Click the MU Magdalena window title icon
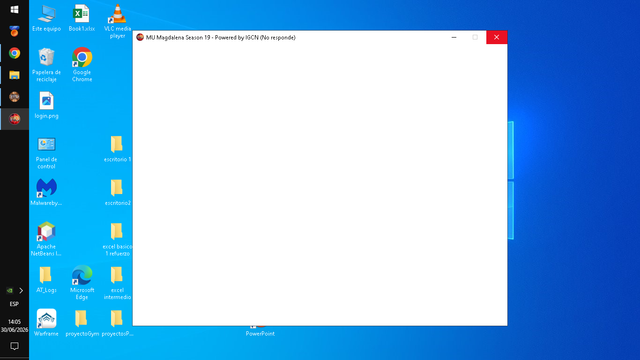The image size is (640, 360). [140, 37]
